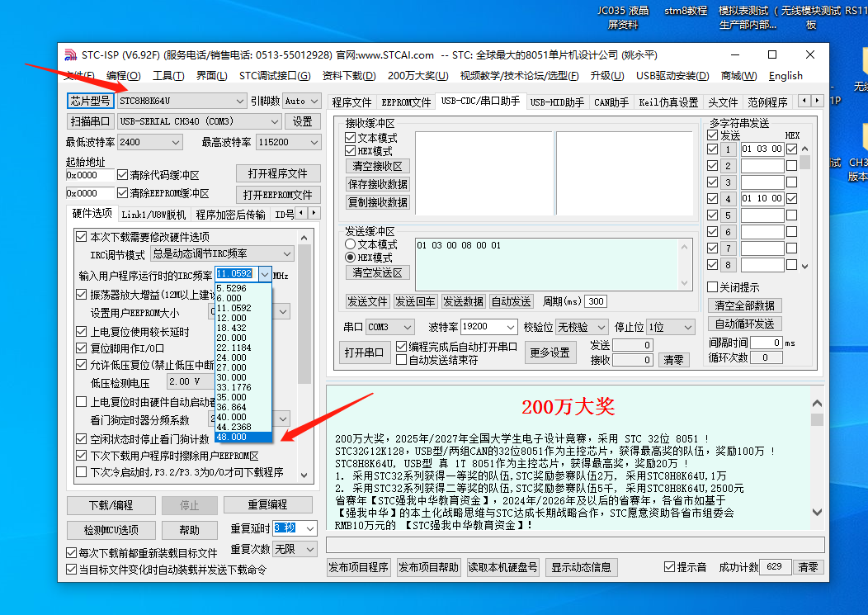Toggle 提示音 checkbox
The image size is (868, 615).
pyautogui.click(x=669, y=567)
